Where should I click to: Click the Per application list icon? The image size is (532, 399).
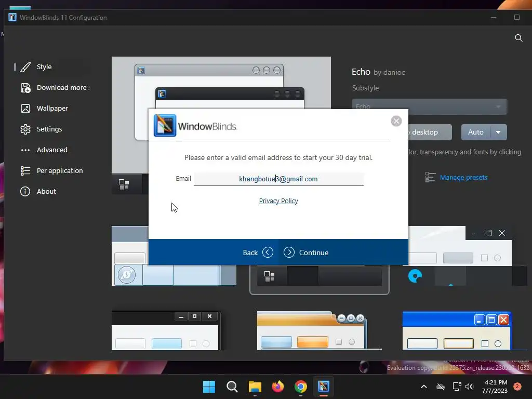[x=25, y=170]
